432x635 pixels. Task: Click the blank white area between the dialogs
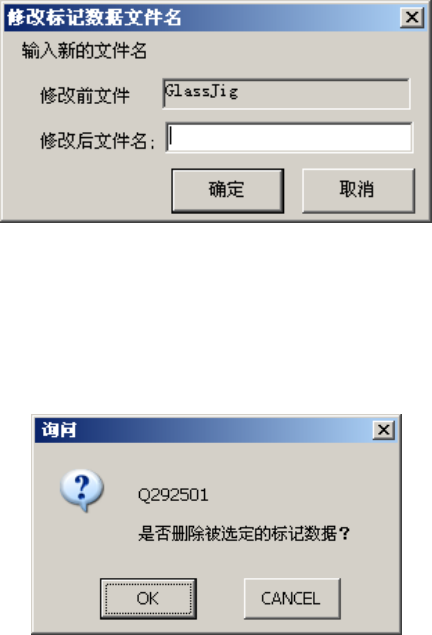(x=216, y=318)
